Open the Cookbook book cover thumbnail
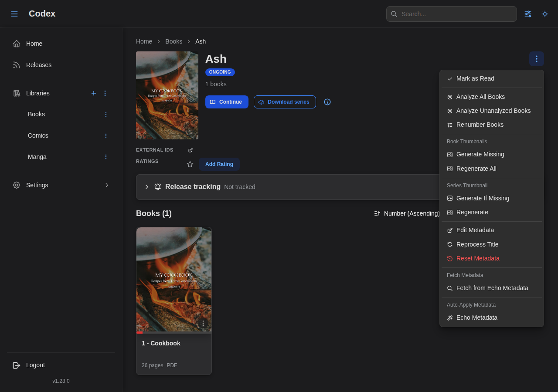This screenshot has height=392, width=558. coord(174,280)
